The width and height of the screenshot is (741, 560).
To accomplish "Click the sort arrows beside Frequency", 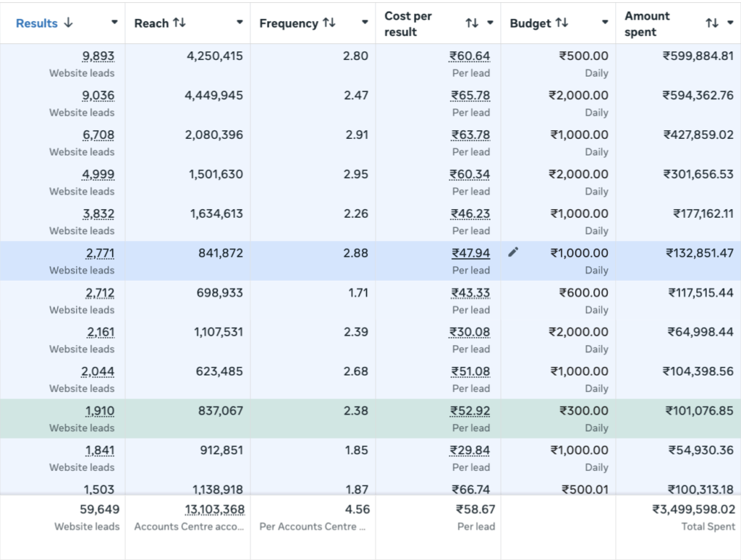I will pyautogui.click(x=329, y=23).
